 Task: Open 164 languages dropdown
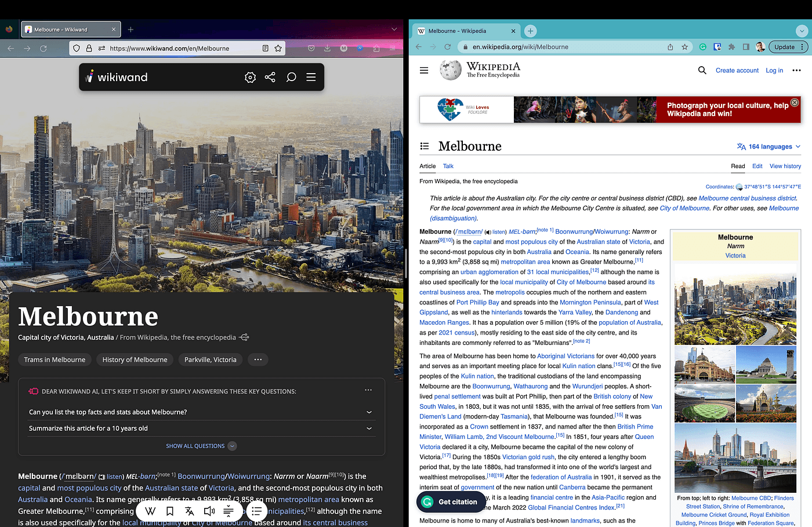point(768,147)
